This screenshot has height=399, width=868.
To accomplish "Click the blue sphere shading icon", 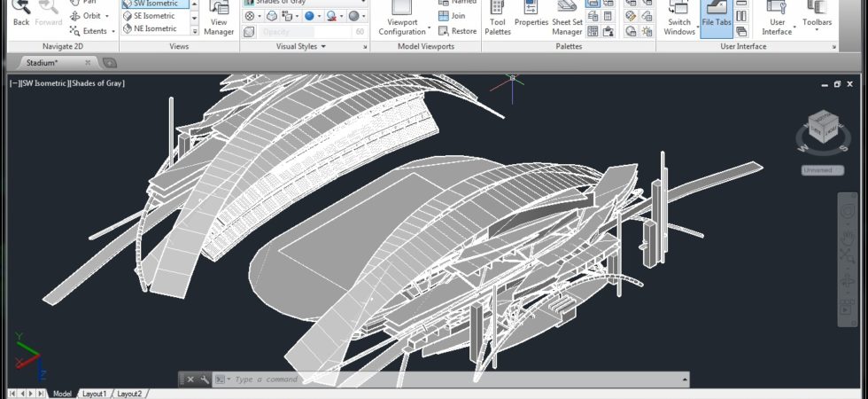I will click(309, 16).
